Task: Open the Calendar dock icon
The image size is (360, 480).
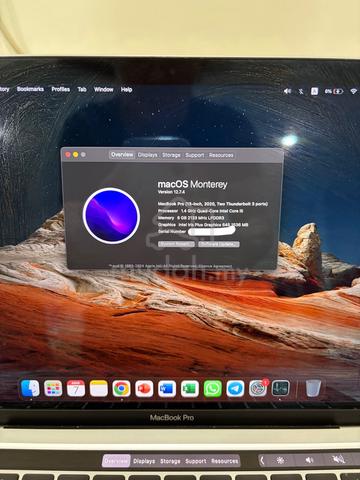Action: click(x=76, y=388)
